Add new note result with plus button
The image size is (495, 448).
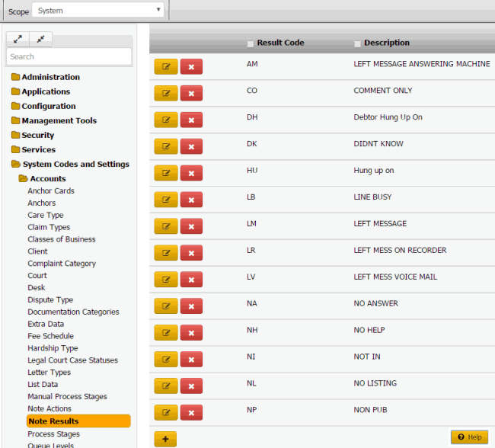(165, 439)
